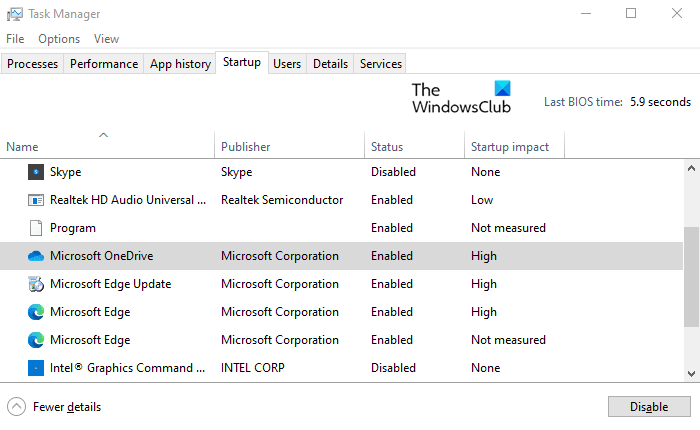
Task: Click the Task Manager title bar icon
Action: (x=14, y=14)
